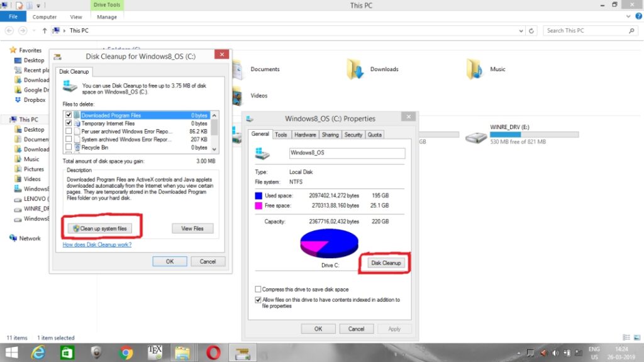
Task: Switch to Hardware tab in Properties
Action: click(x=305, y=135)
